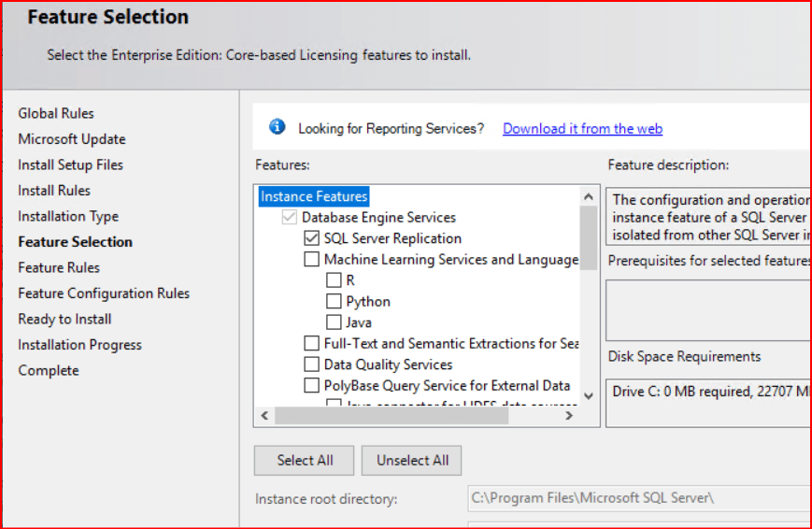Click the Unselect All button
This screenshot has width=812, height=529.
[x=412, y=460]
